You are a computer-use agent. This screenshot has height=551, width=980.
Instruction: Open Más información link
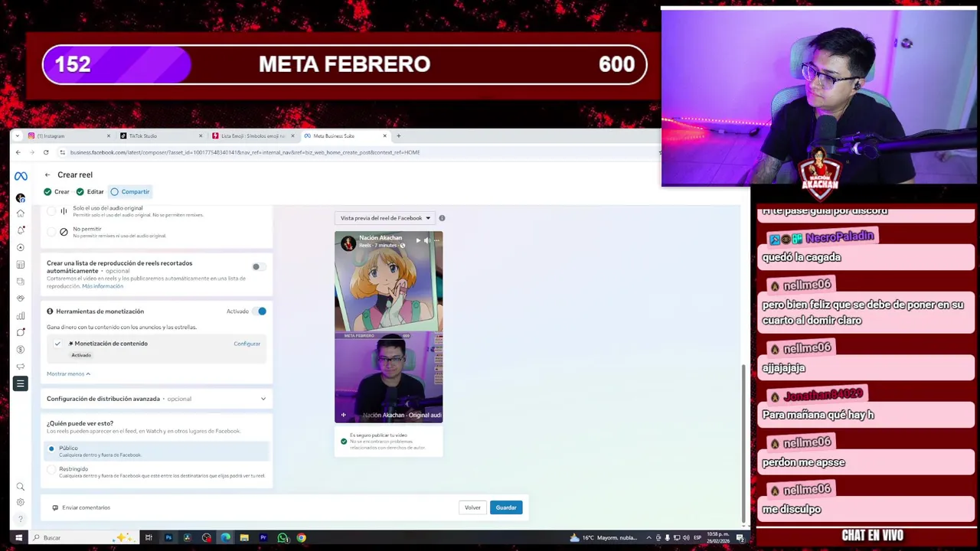pos(103,286)
